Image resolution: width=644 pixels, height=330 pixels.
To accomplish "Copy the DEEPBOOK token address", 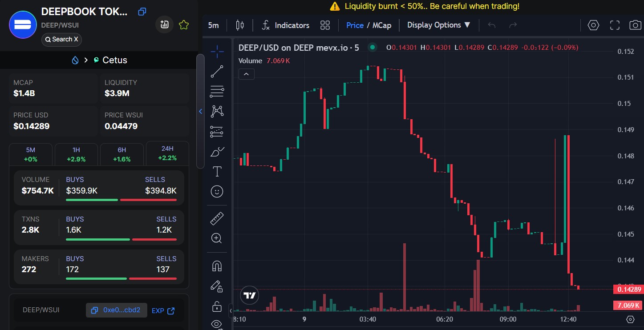I will [x=142, y=12].
